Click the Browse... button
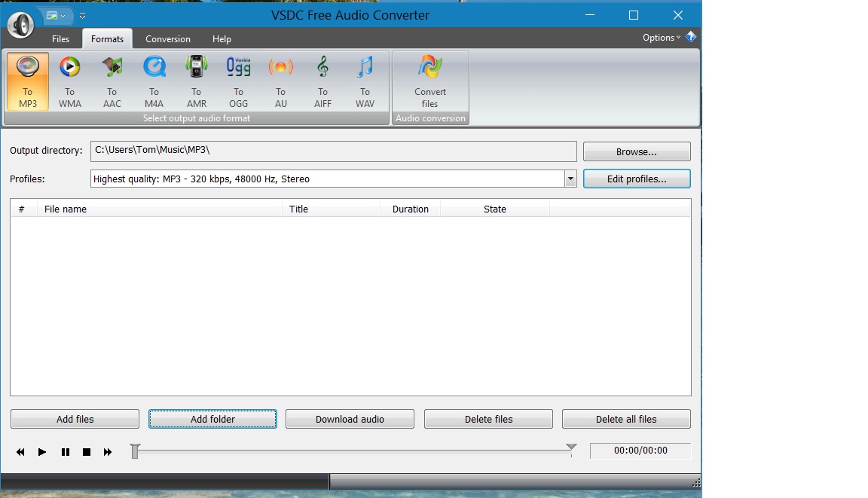Viewport: 868px width, 498px height. (637, 151)
